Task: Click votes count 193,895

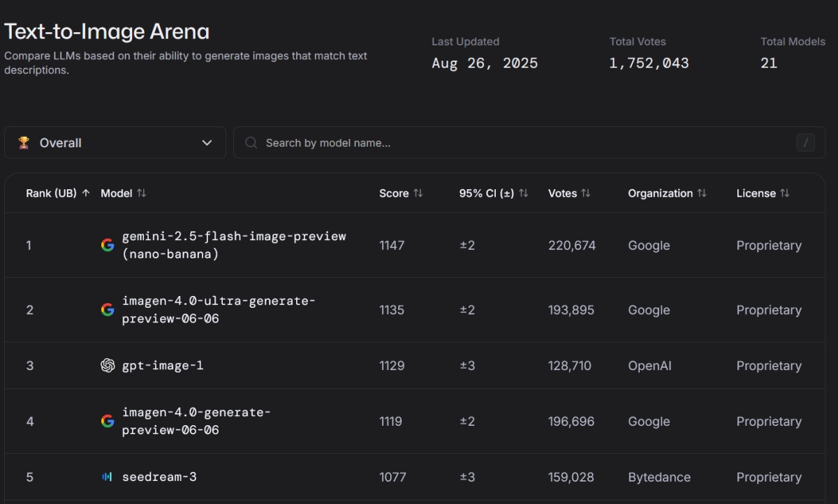Action: point(571,310)
